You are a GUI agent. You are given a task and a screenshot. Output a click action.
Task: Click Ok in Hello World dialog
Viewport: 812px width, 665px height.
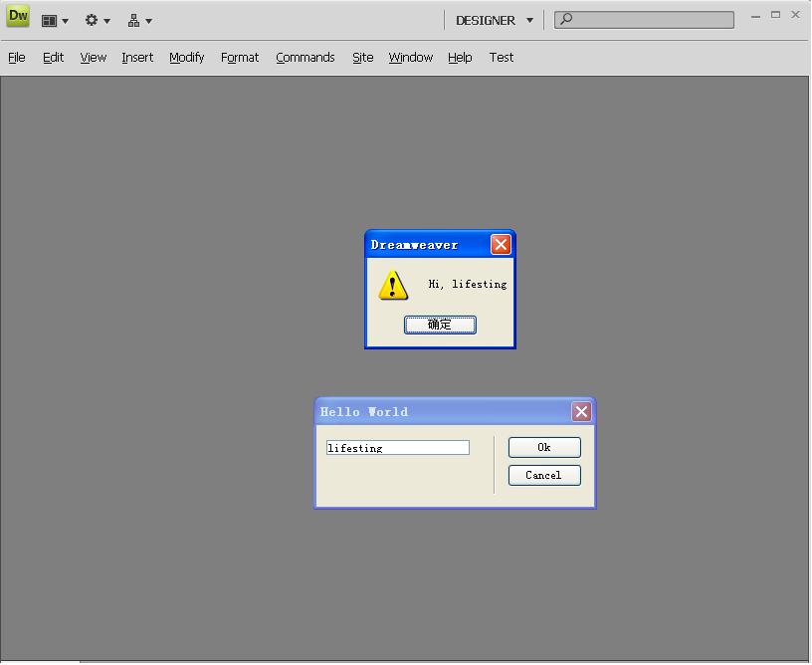[544, 447]
